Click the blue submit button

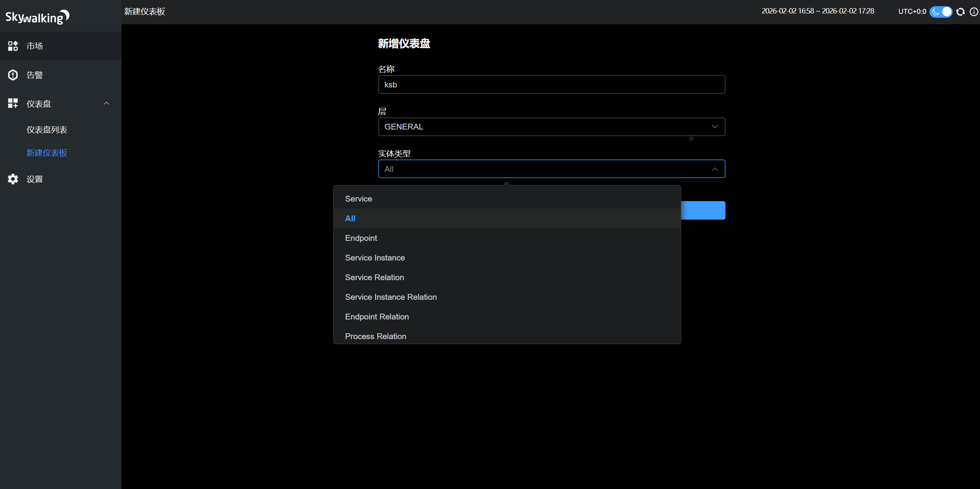703,210
